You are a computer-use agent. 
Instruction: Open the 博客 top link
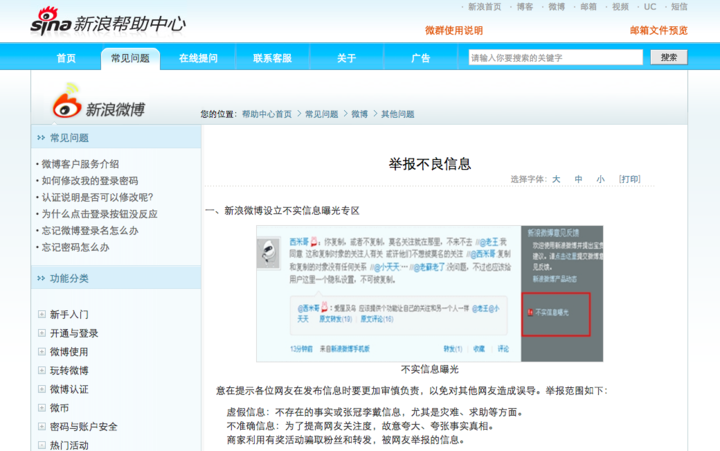tap(525, 7)
